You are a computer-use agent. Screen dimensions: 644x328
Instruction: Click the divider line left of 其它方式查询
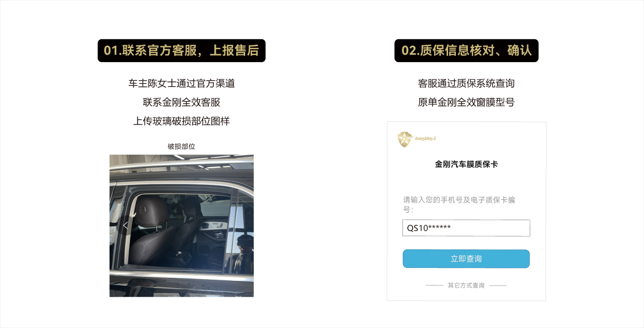point(435,286)
